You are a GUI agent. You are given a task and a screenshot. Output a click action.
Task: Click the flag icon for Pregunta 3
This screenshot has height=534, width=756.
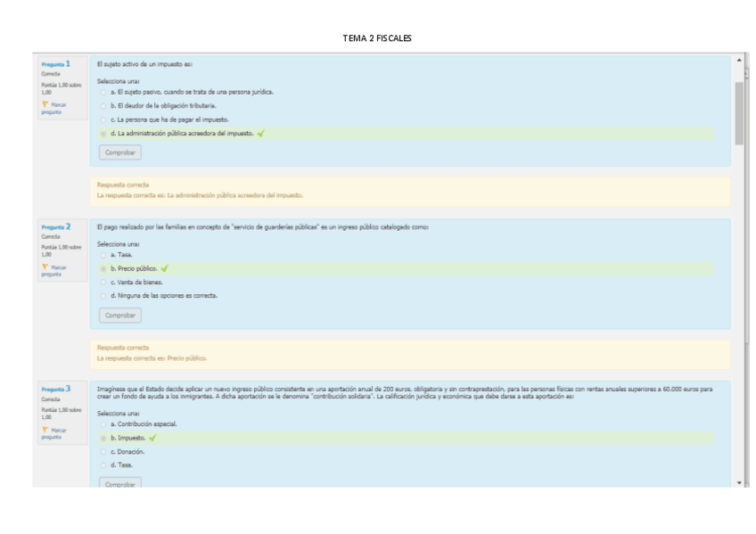tap(45, 430)
